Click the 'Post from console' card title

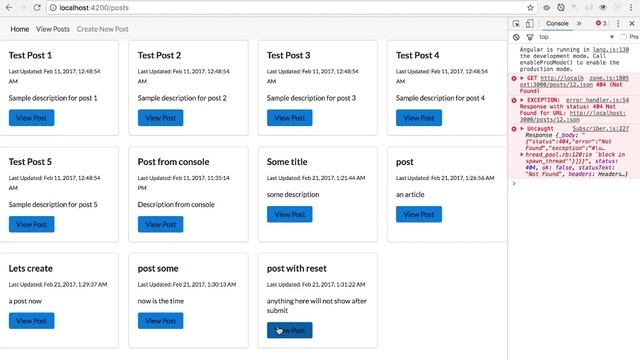173,162
